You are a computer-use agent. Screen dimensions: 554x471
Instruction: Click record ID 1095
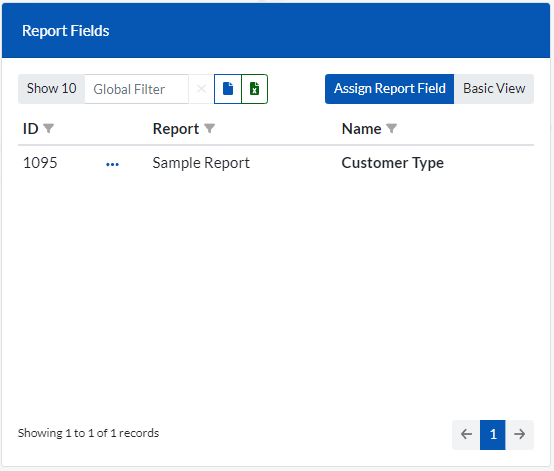click(40, 163)
